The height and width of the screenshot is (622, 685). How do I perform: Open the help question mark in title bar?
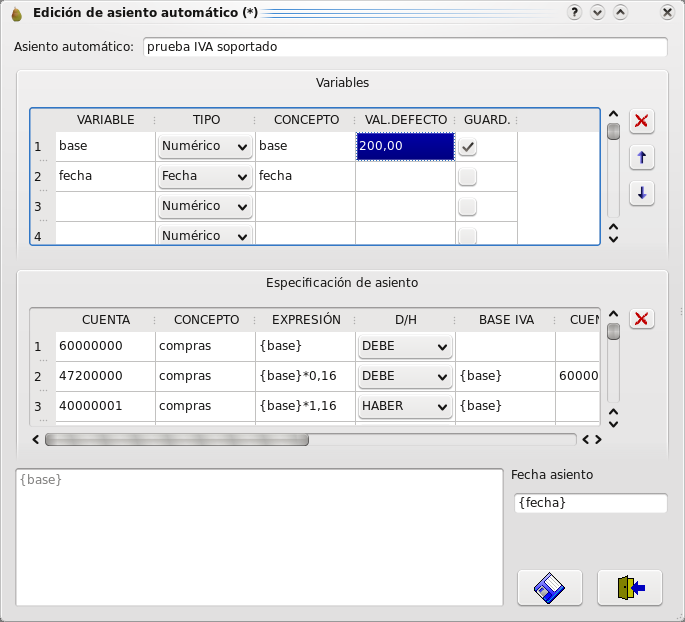click(574, 12)
